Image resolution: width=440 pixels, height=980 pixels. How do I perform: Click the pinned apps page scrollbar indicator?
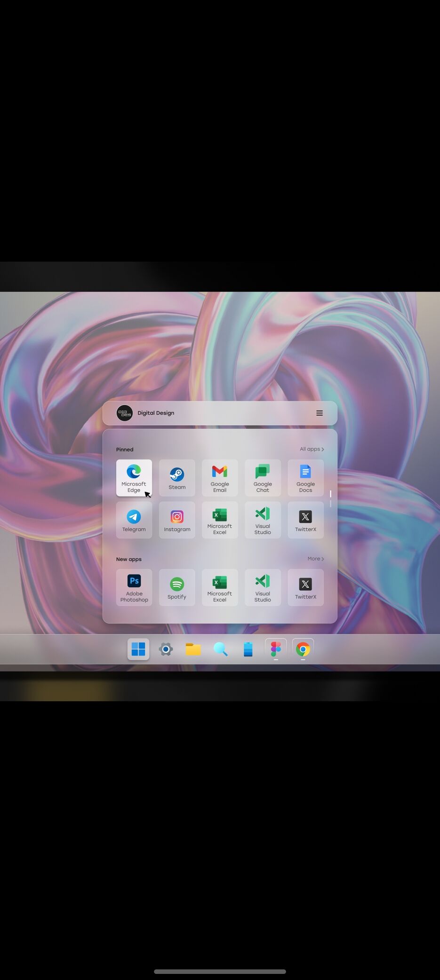330,498
